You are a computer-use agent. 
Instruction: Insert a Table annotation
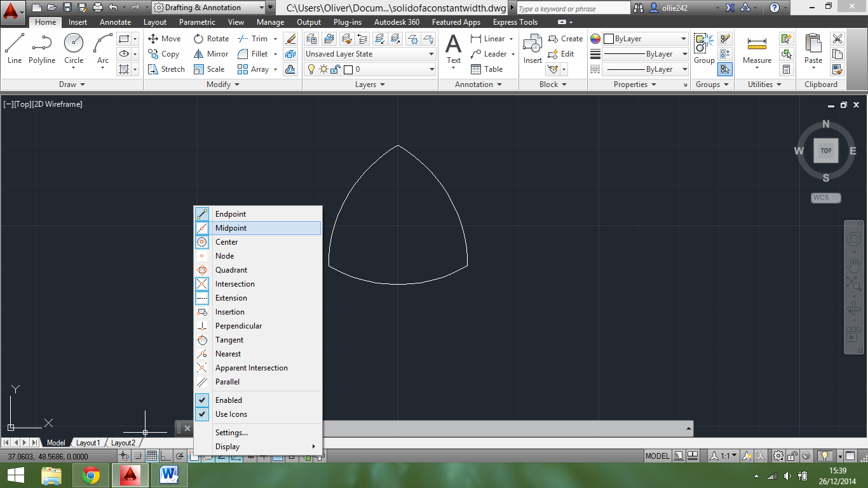(487, 69)
